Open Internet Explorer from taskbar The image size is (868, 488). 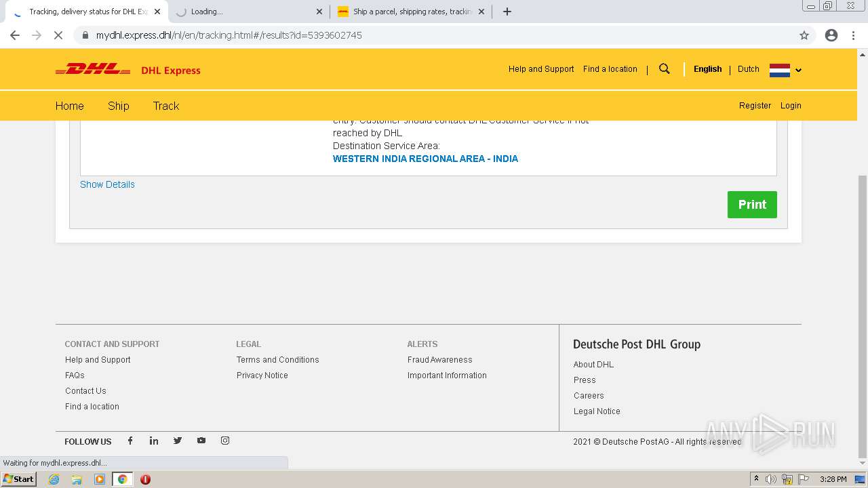(x=54, y=479)
